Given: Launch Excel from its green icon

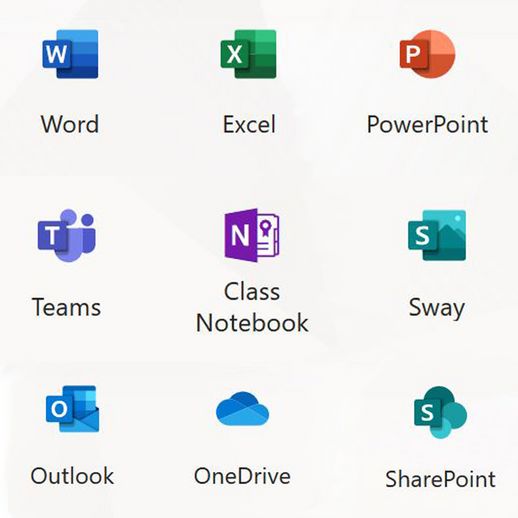Looking at the screenshot, I should [x=248, y=54].
